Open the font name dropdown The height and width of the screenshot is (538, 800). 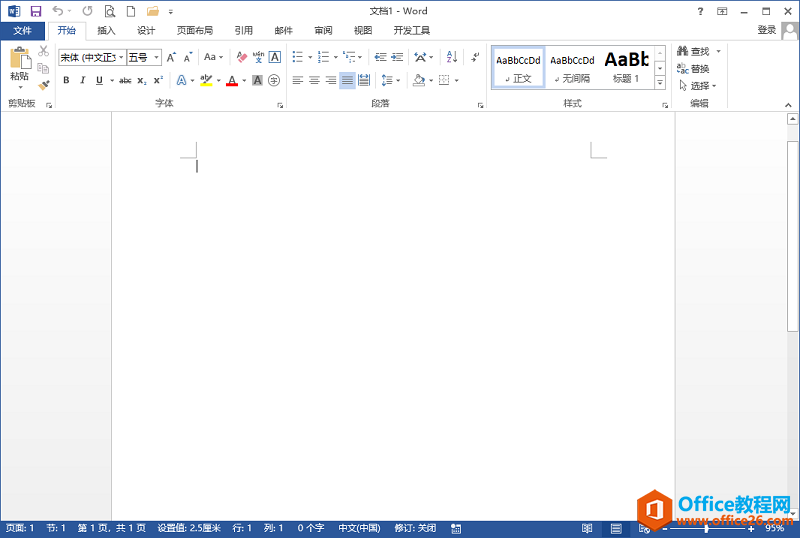(121, 57)
